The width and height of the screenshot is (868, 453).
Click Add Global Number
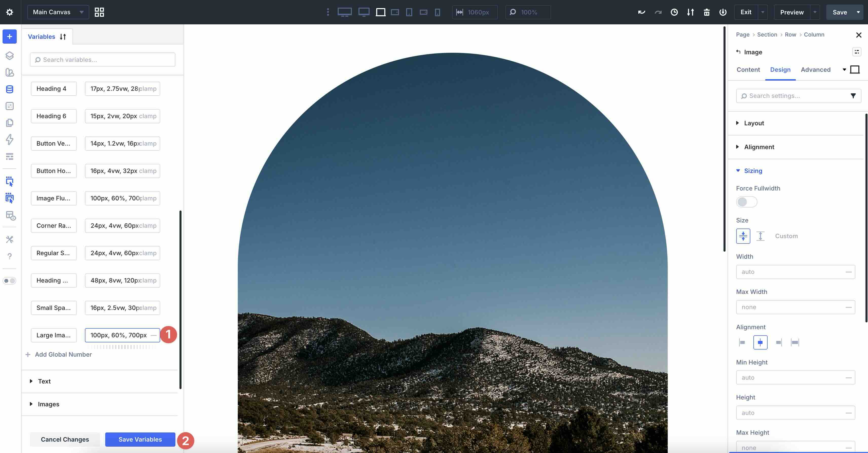point(63,355)
